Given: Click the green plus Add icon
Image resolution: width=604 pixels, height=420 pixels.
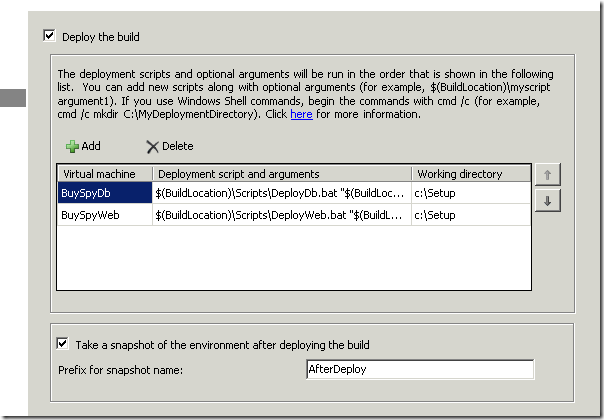Looking at the screenshot, I should (72, 146).
